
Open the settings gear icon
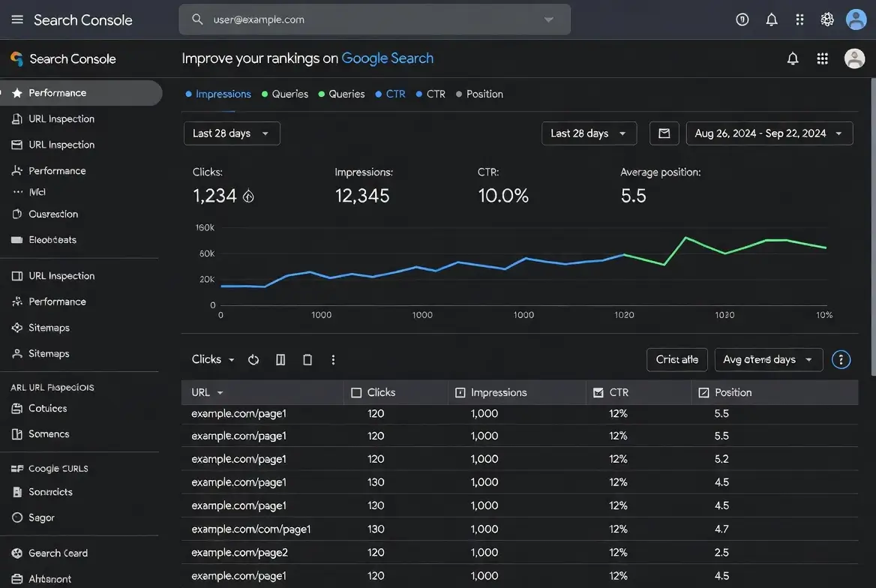pyautogui.click(x=826, y=19)
